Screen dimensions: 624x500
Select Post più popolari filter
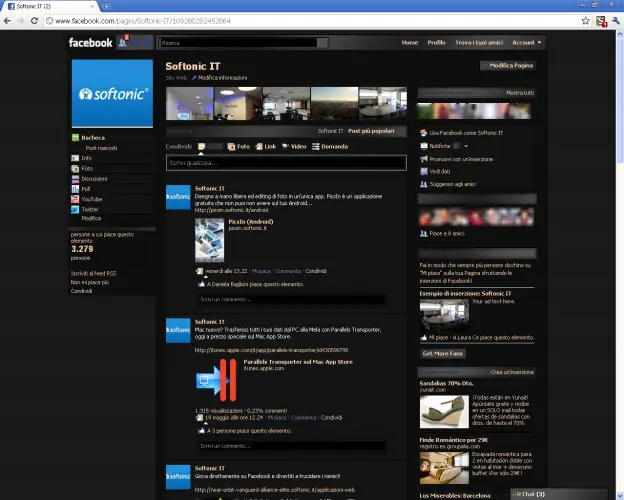coord(371,131)
